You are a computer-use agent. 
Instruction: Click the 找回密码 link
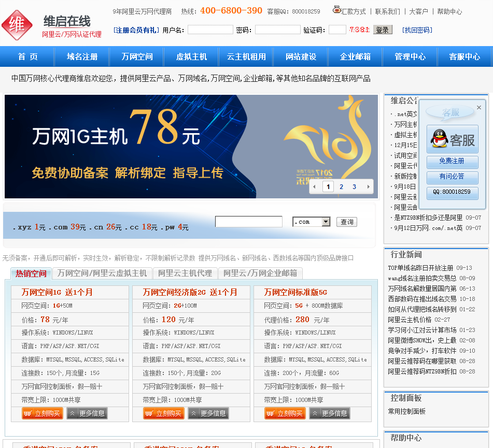[x=417, y=30]
